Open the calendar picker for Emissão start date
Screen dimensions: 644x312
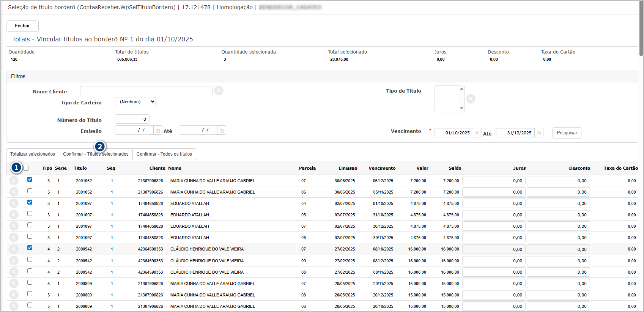point(158,131)
